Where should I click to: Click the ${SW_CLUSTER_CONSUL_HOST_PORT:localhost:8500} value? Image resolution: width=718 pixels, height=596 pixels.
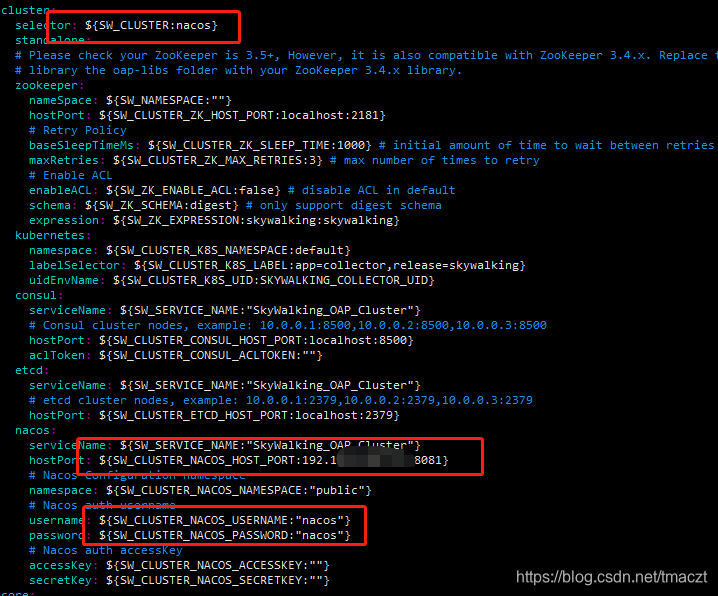click(x=256, y=341)
